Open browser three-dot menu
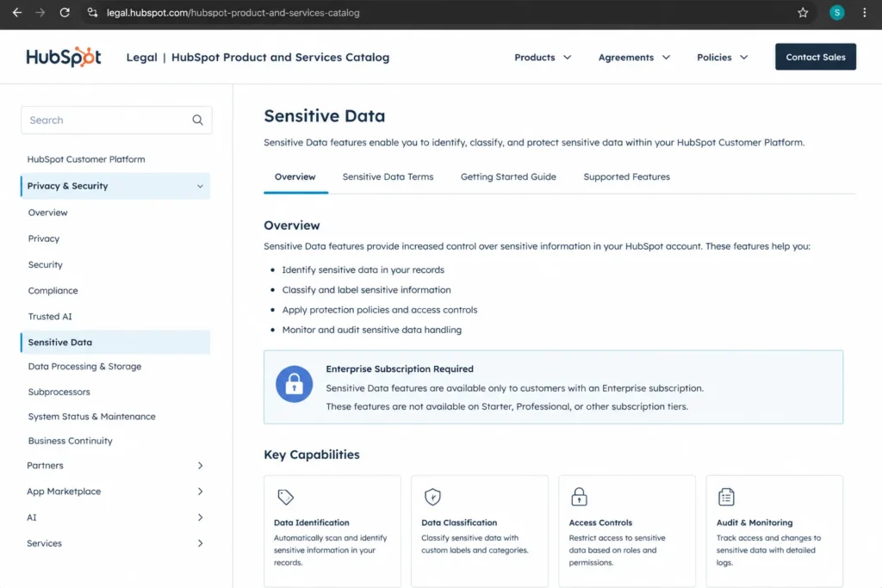Image resolution: width=882 pixels, height=588 pixels. (x=865, y=12)
